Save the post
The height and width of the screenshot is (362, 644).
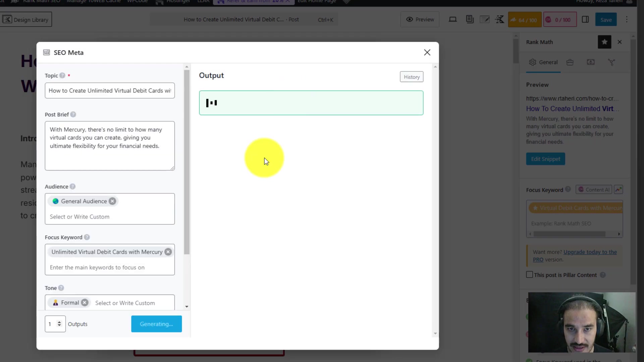click(606, 20)
